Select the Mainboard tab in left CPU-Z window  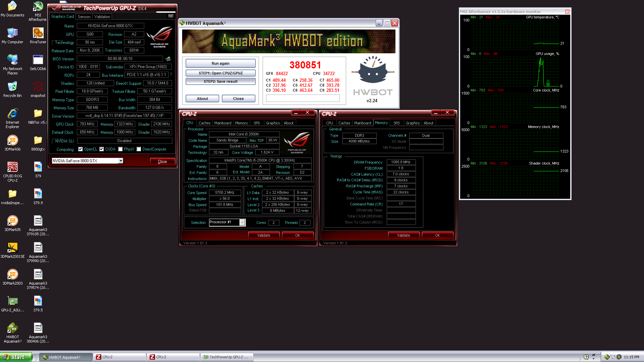[x=223, y=123]
